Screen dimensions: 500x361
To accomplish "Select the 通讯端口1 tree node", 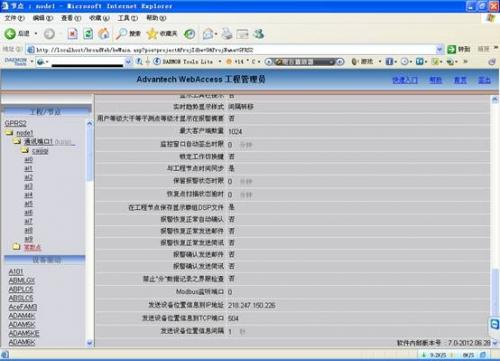I will click(38, 142).
